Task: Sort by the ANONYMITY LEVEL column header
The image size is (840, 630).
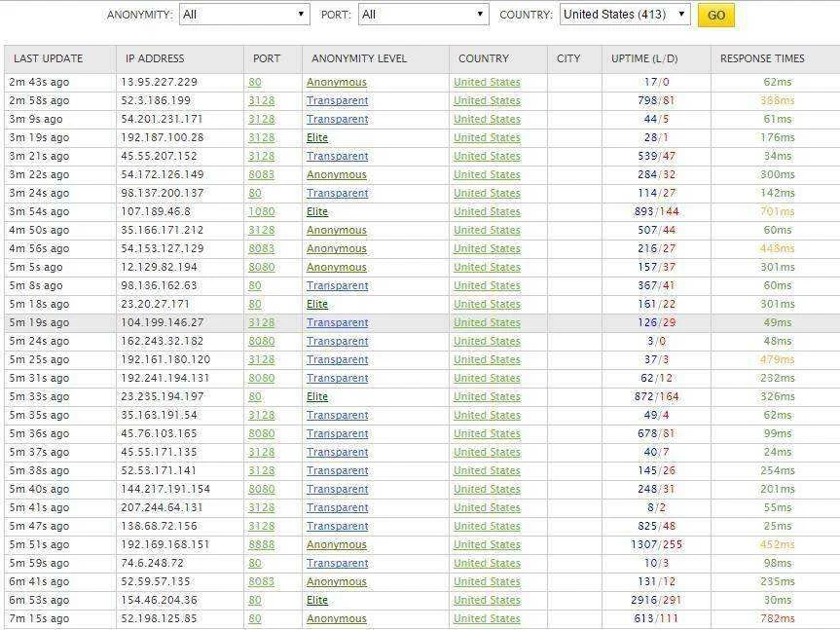Action: 359,58
